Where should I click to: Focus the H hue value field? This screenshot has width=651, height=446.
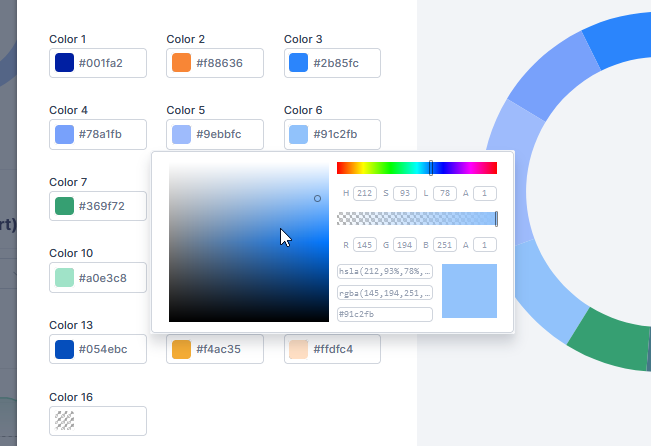(364, 193)
